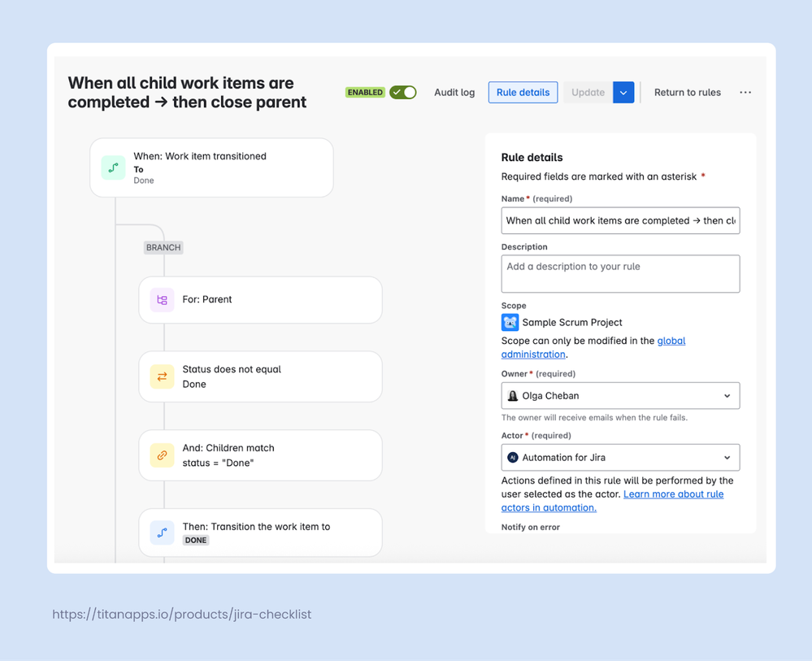Open the Owner dropdown chevron
This screenshot has height=661, width=812.
727,396
